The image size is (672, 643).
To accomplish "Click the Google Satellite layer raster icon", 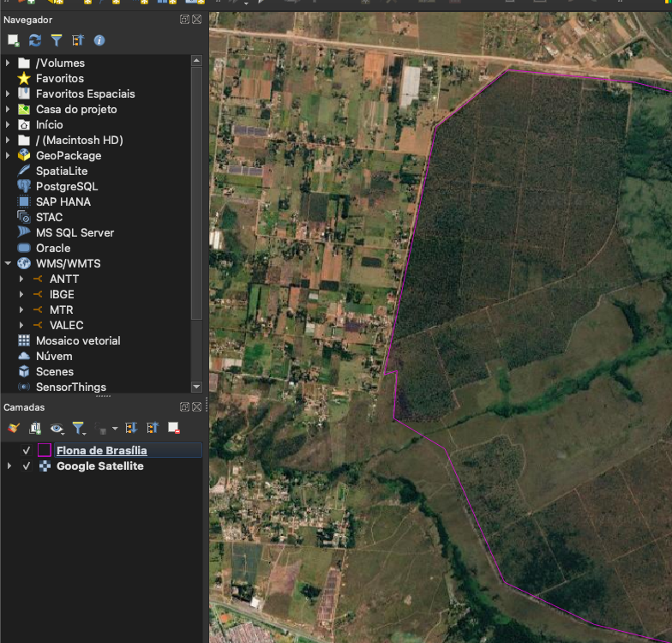I will (x=45, y=466).
